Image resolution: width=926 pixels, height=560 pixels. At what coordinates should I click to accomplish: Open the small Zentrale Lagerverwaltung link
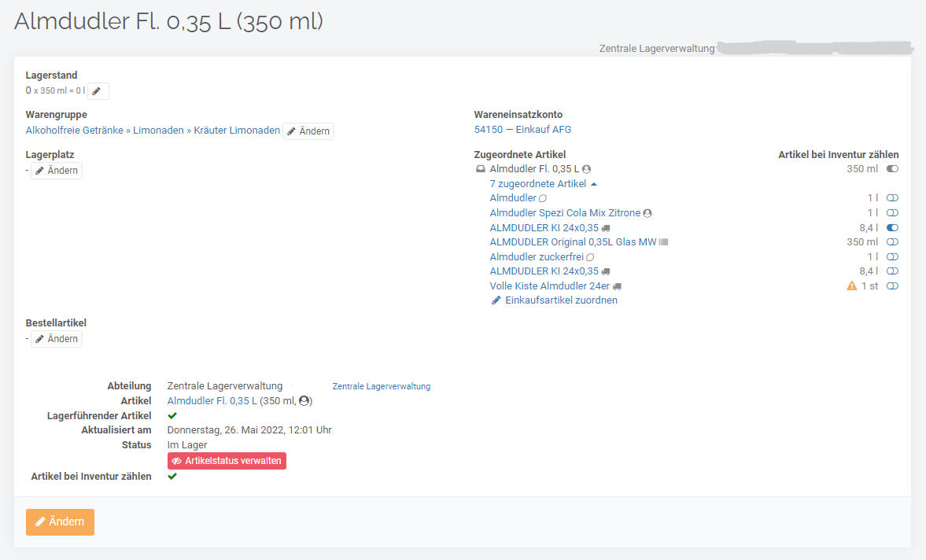click(382, 386)
